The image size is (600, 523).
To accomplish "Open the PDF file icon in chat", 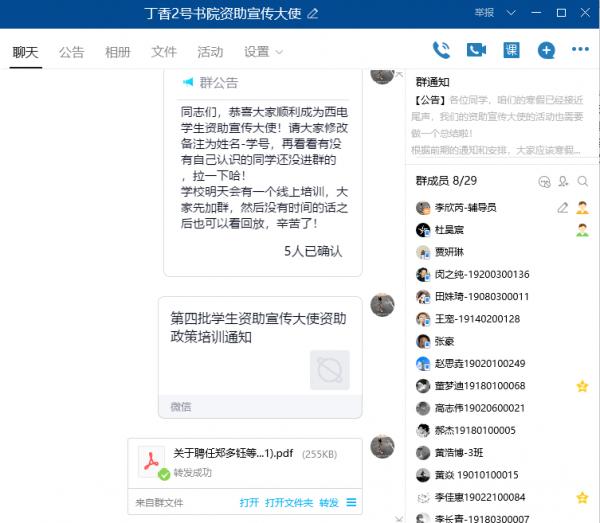I will click(x=152, y=461).
